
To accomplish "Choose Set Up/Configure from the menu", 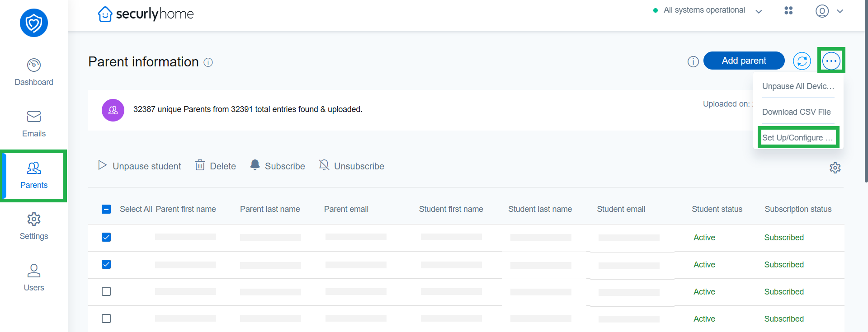I will coord(797,138).
